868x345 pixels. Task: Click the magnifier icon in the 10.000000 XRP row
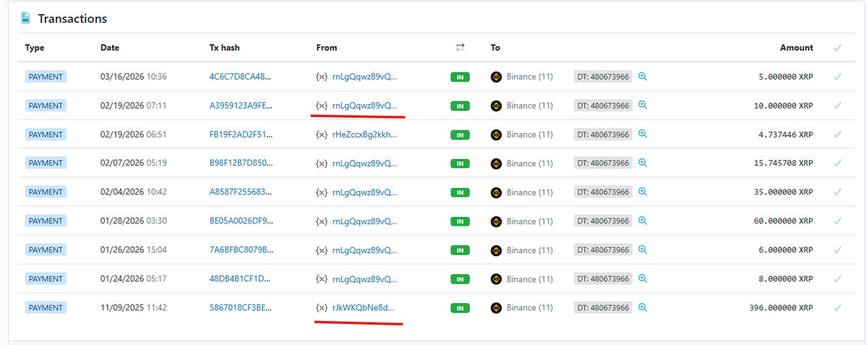(x=643, y=105)
